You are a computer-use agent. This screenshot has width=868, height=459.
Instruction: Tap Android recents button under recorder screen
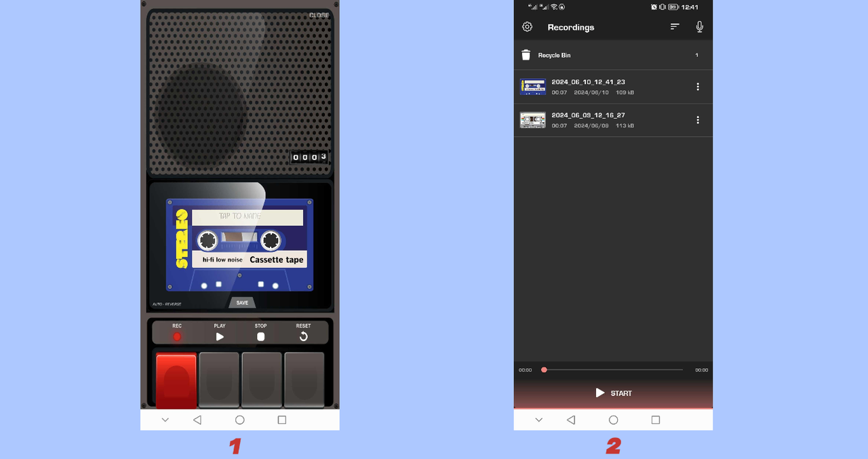282,420
